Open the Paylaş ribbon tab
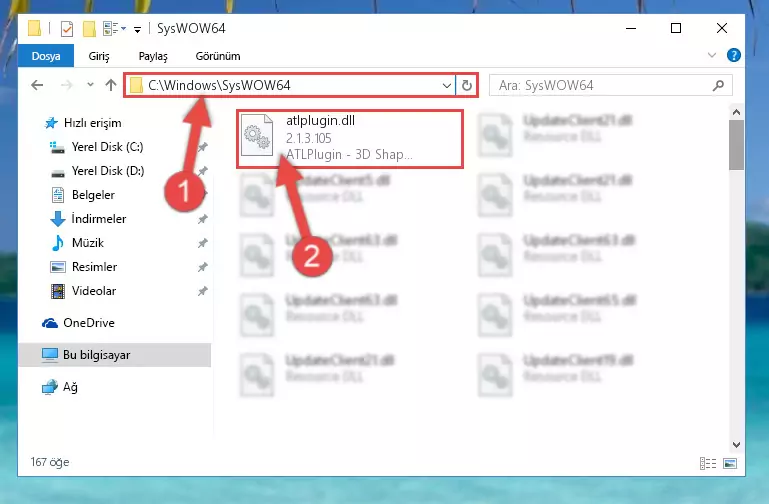Image resolution: width=769 pixels, height=504 pixels. (153, 56)
